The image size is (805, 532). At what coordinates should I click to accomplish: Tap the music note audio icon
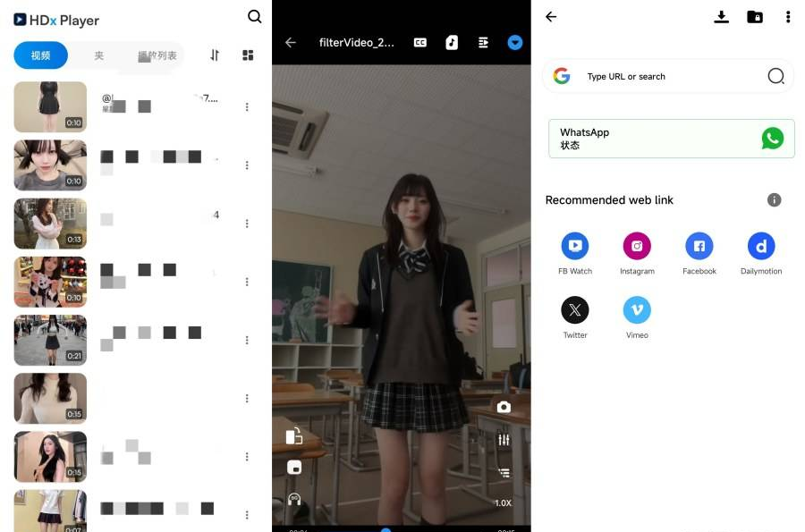pos(452,42)
